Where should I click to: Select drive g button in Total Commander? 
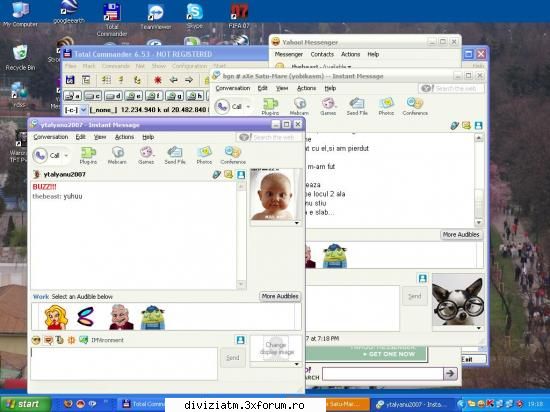coord(174,96)
